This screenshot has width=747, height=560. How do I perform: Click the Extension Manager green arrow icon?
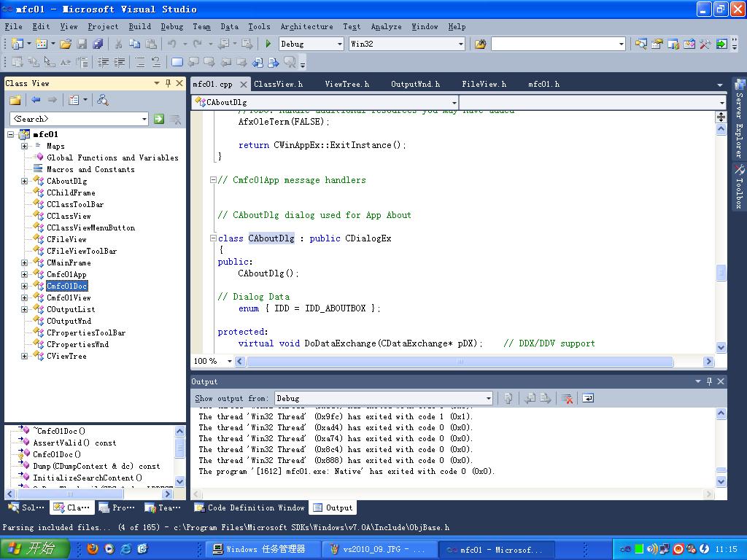721,44
